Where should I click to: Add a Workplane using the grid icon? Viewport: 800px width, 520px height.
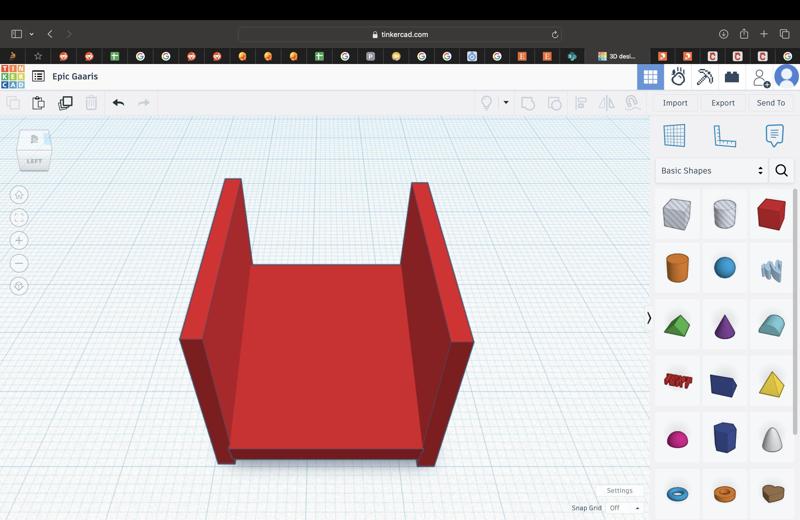[x=675, y=136]
